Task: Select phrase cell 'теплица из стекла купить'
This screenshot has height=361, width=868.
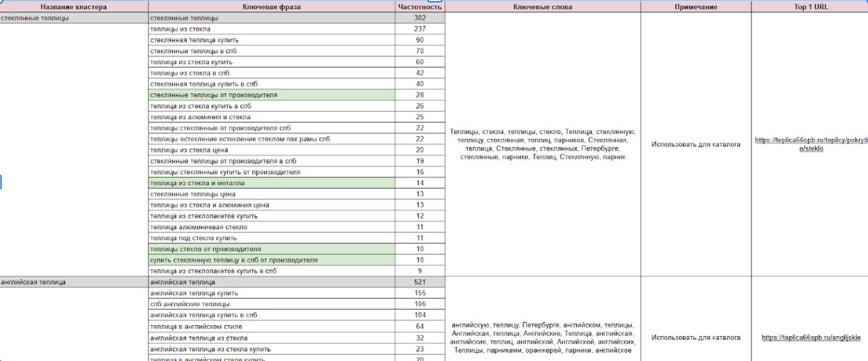Action: tap(271, 62)
